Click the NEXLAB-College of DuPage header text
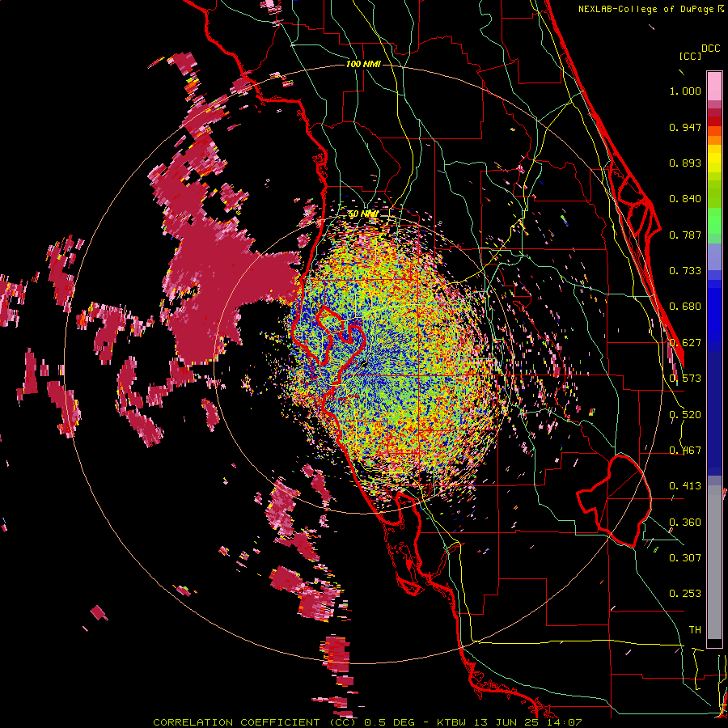The image size is (728, 728). pos(646,9)
